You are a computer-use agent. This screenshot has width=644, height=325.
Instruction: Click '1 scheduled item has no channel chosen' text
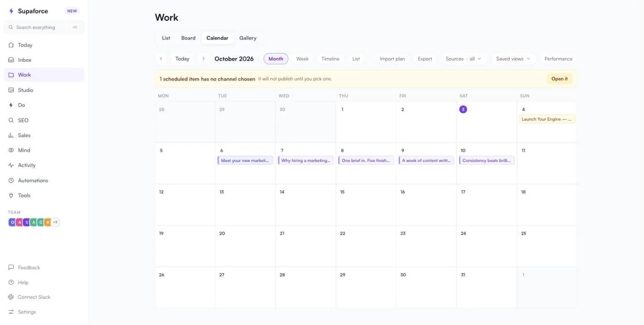[x=207, y=79]
